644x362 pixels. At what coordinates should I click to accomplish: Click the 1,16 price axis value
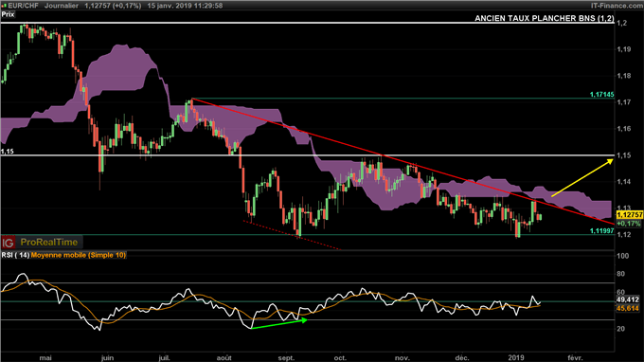coord(624,129)
